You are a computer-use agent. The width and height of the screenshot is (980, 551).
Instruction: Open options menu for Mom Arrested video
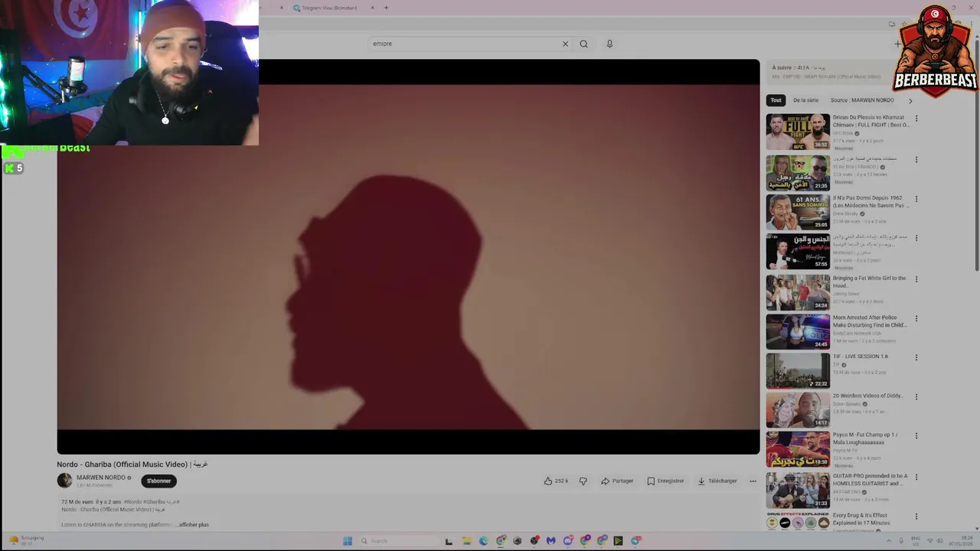[x=916, y=318]
